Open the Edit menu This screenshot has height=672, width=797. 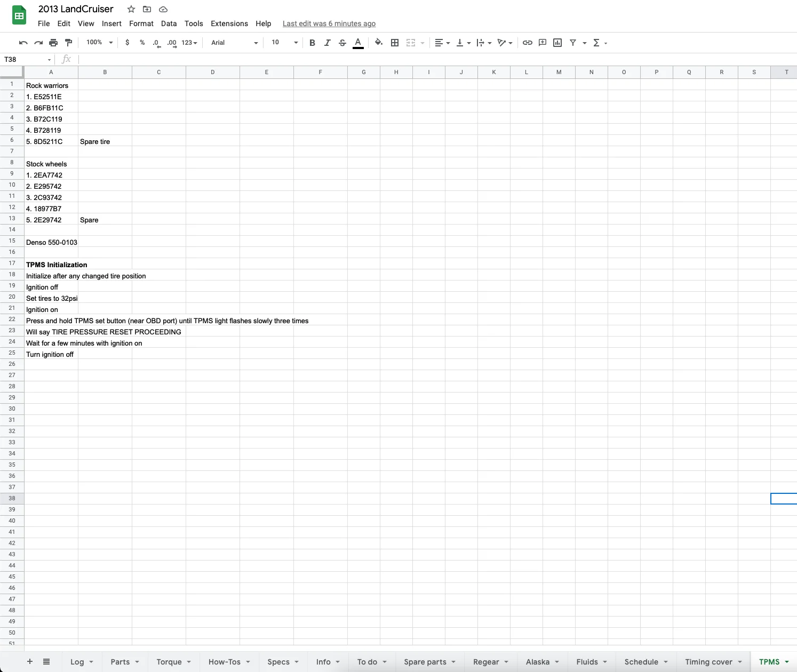[x=64, y=23]
